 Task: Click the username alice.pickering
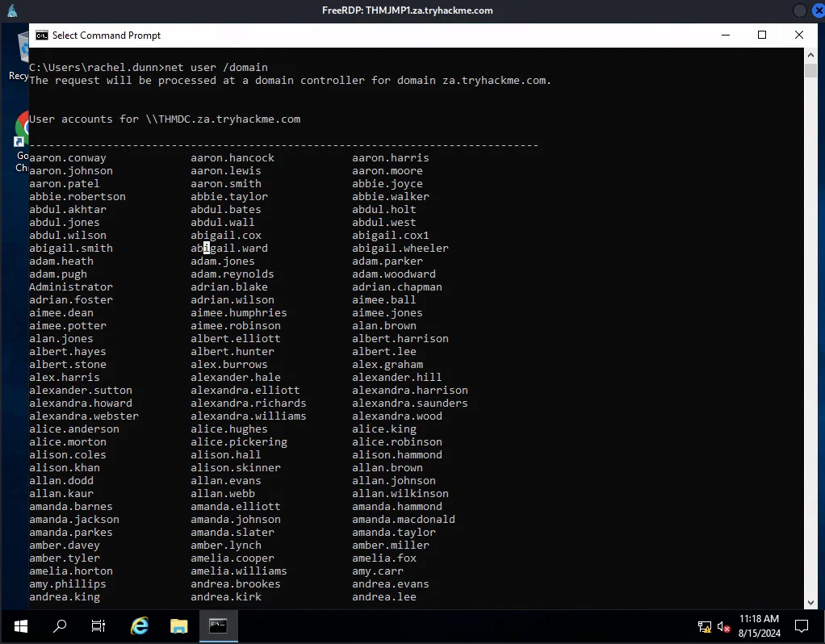click(x=239, y=442)
